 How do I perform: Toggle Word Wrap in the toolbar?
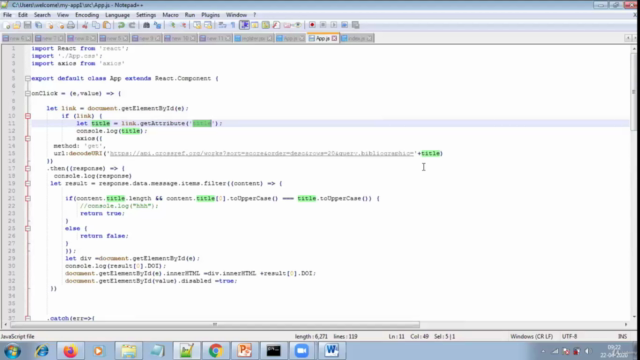point(222,25)
